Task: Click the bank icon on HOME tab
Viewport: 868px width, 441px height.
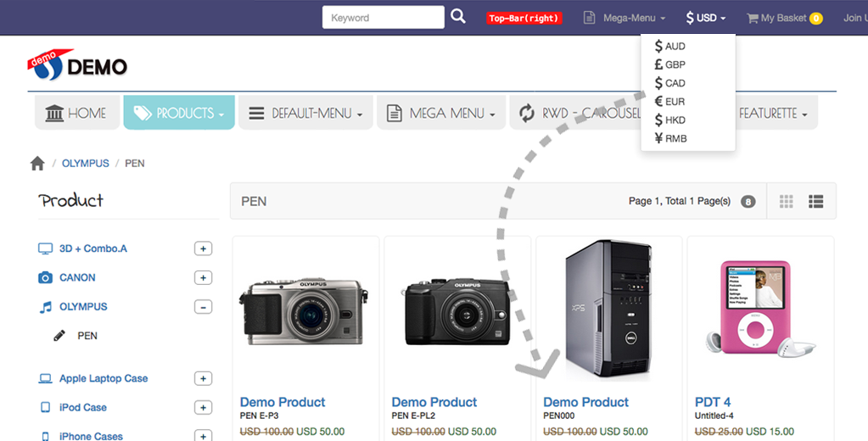Action: tap(54, 113)
